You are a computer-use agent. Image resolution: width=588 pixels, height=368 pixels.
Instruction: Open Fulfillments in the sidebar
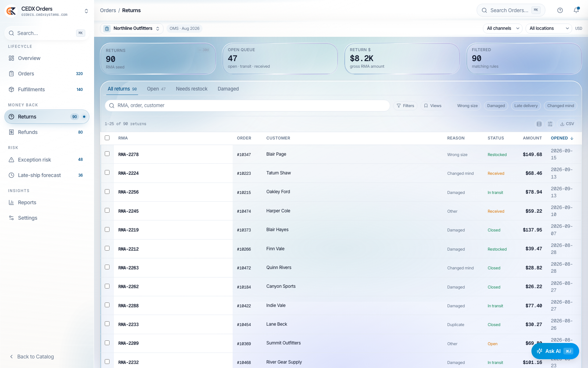pyautogui.click(x=47, y=89)
